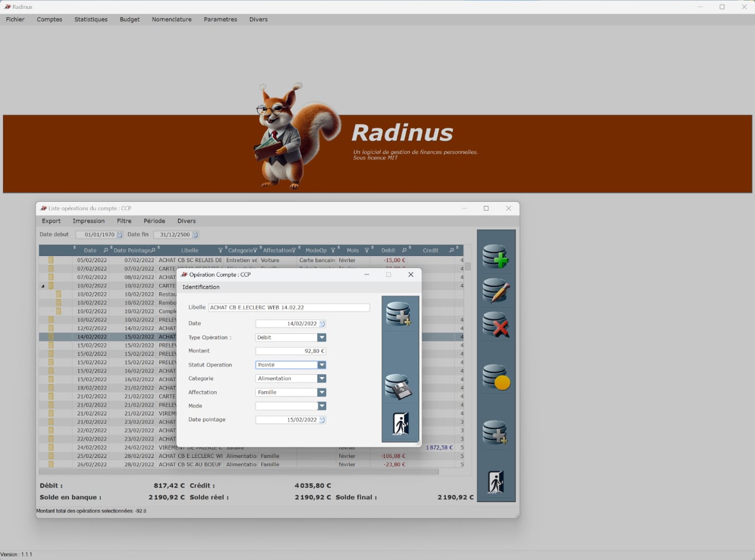
Task: Open the Export menu
Action: [51, 221]
